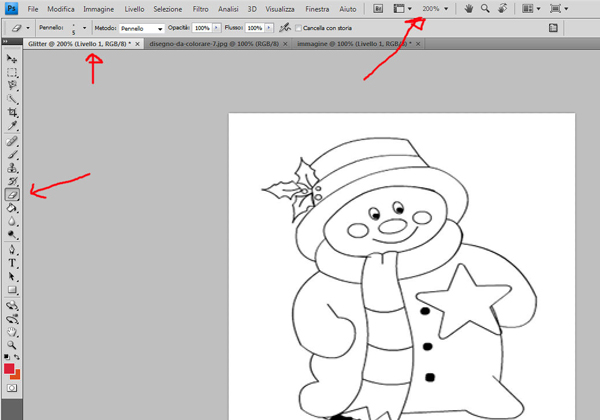Open the File menu
The width and height of the screenshot is (600, 420).
click(x=33, y=9)
